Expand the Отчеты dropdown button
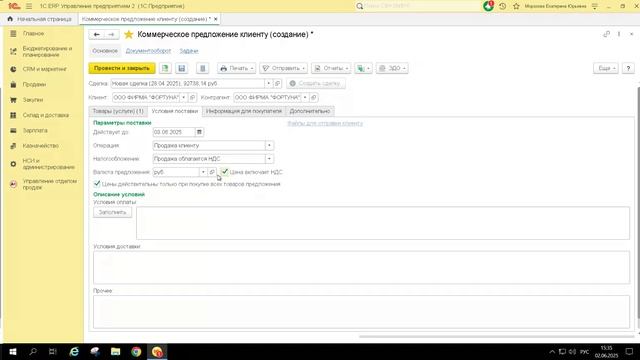Image resolution: width=640 pixels, height=360 pixels. click(x=331, y=68)
